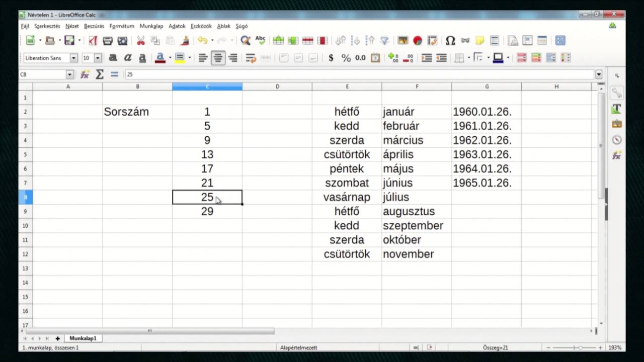Select the Munkalap1 sheet tab
Image resolution: width=644 pixels, height=362 pixels.
tap(83, 338)
